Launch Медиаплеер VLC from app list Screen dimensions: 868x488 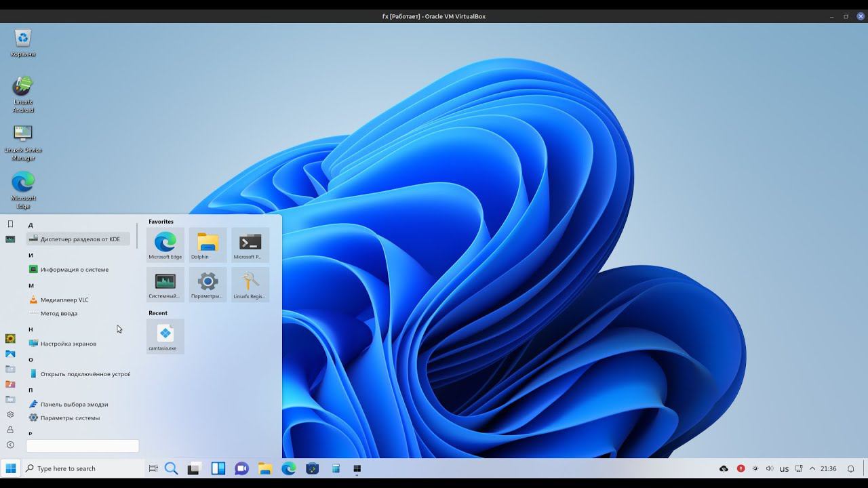point(78,300)
